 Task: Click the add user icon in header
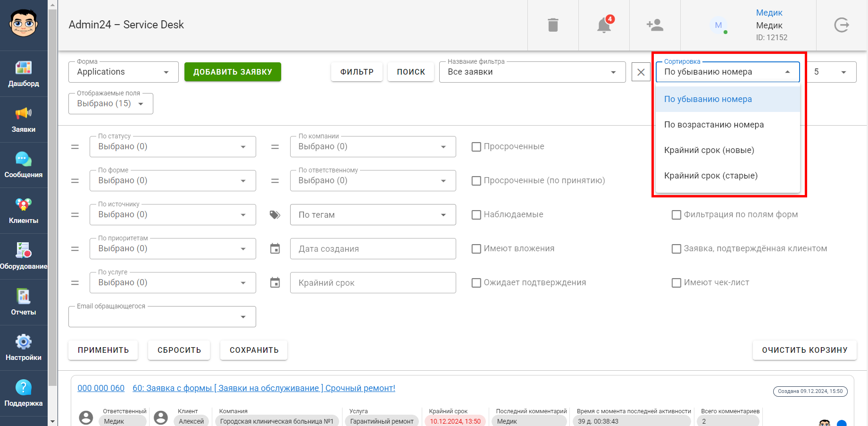click(655, 25)
